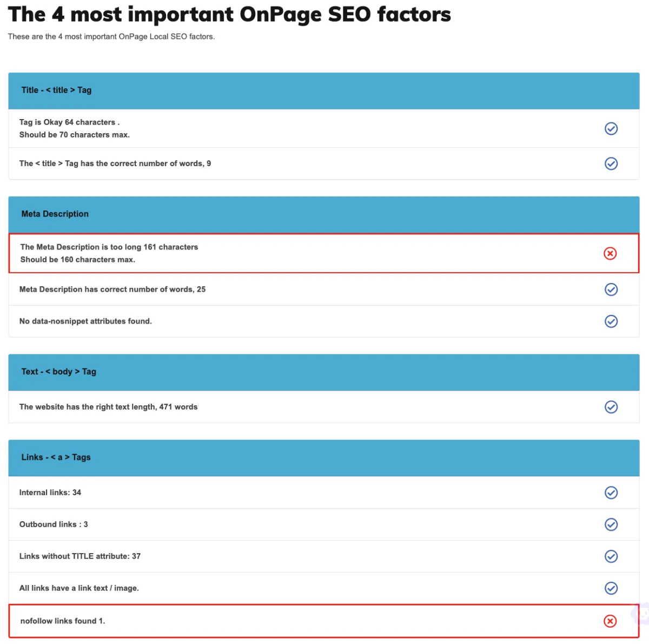The height and width of the screenshot is (644, 649).
Task: Click checkmark beside title tag word count
Action: click(x=611, y=163)
